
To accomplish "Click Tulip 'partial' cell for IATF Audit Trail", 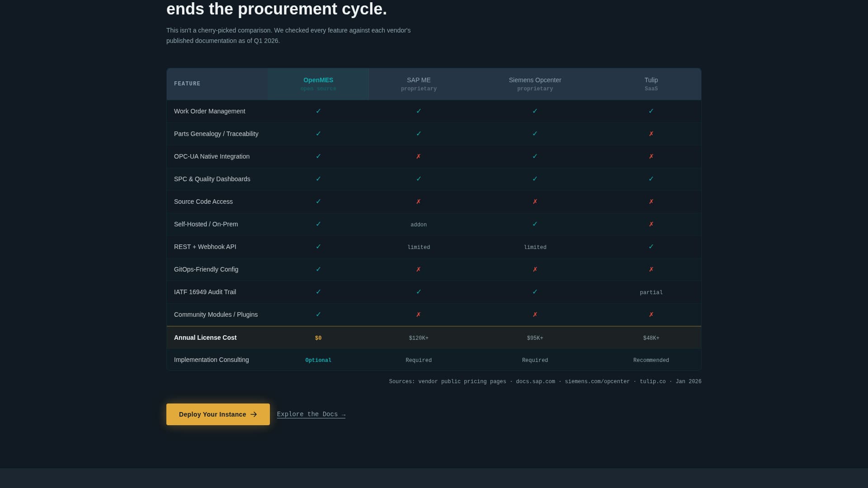I will (651, 292).
